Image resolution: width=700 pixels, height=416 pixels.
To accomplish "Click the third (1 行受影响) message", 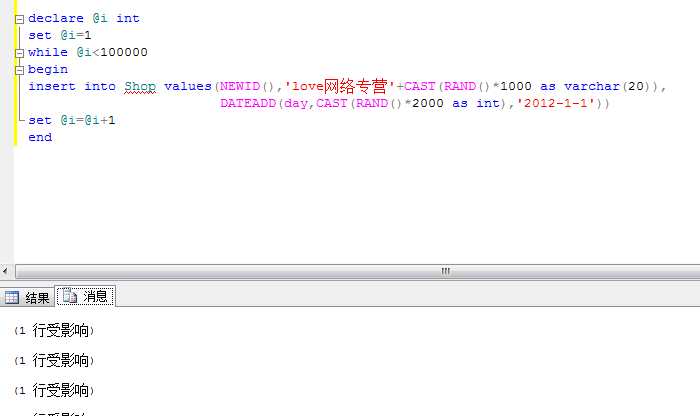I will pos(54,391).
